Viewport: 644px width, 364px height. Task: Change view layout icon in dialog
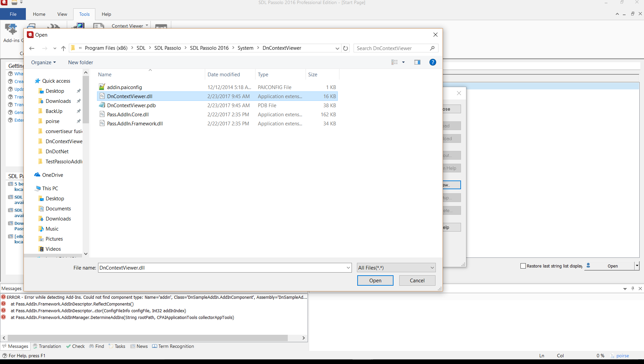tap(395, 62)
